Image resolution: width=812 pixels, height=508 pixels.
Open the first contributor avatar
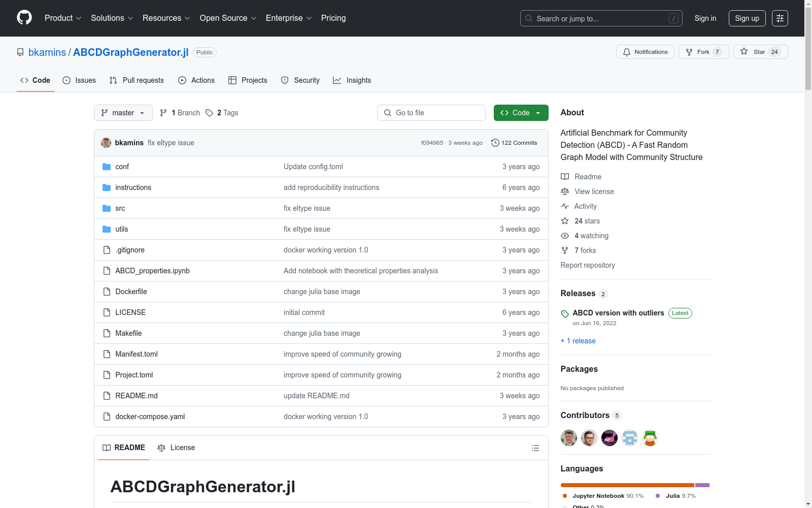click(x=569, y=438)
